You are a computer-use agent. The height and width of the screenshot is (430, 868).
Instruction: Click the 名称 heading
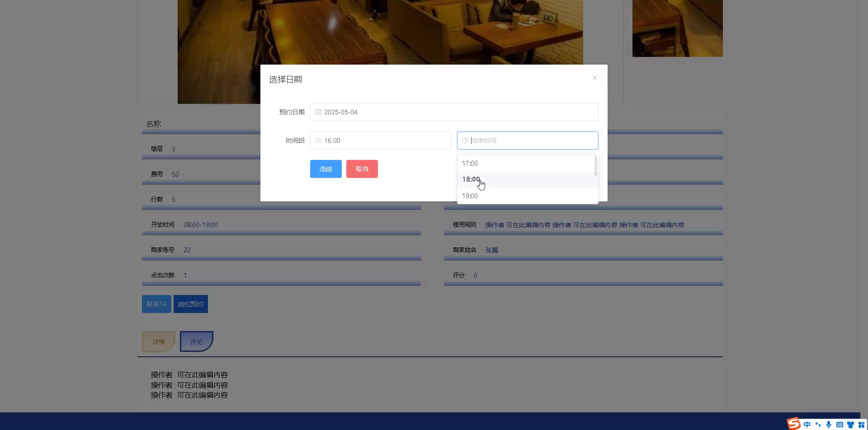click(154, 124)
